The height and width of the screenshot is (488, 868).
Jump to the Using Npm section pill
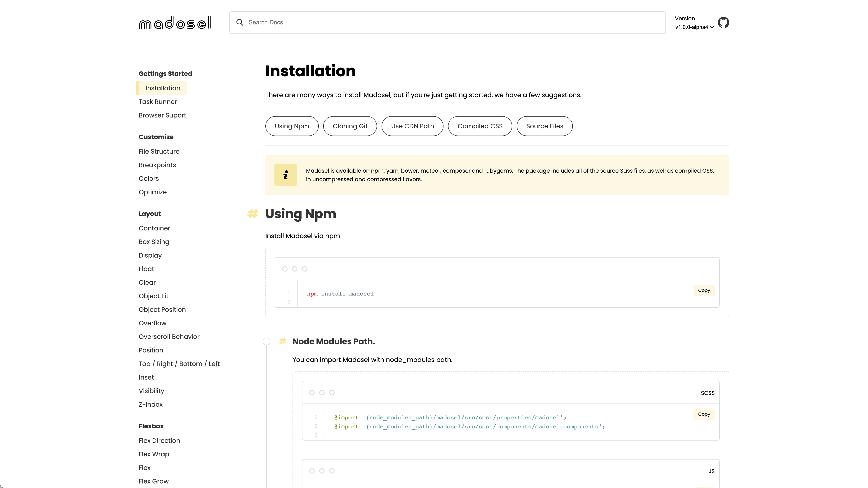pos(292,126)
